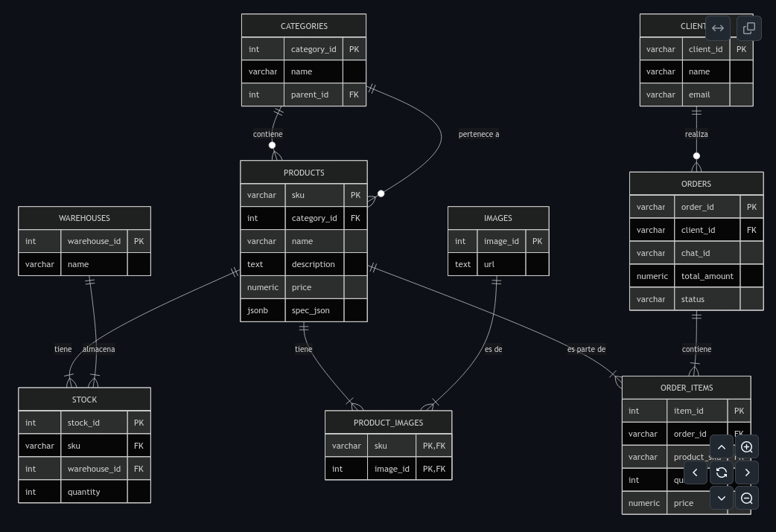Select url field in IMAGES

(498, 264)
